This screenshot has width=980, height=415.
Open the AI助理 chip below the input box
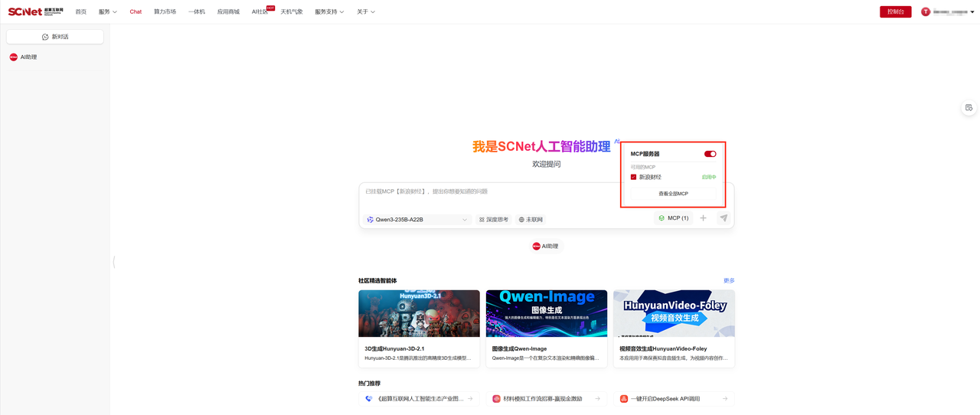point(545,247)
